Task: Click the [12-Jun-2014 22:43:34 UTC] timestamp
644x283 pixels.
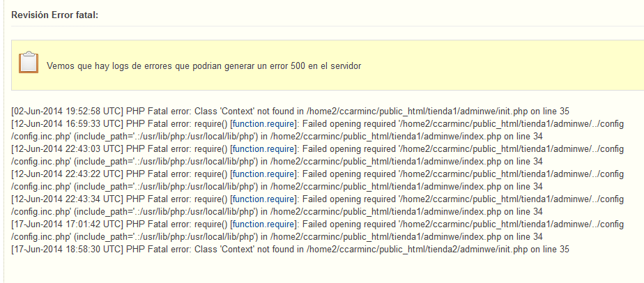Action: point(68,199)
